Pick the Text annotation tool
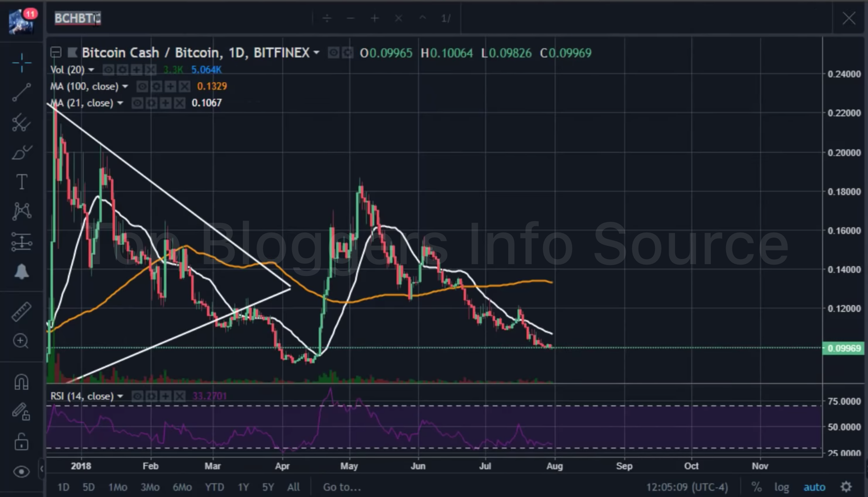Screen dimensions: 868x497 point(22,182)
